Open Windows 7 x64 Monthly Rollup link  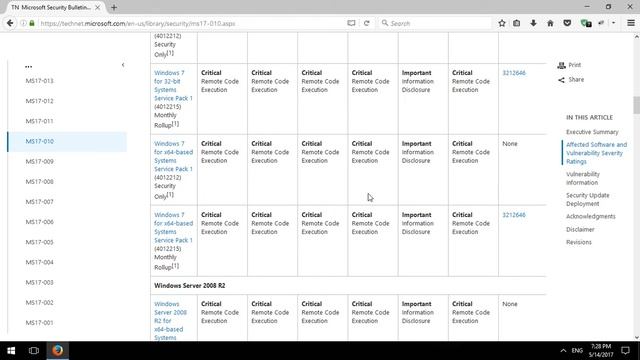coord(173,227)
